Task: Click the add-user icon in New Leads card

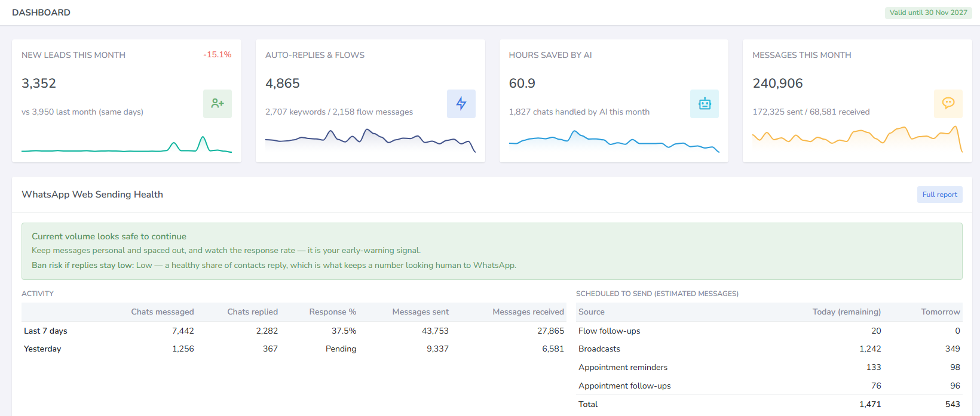Action: [218, 104]
